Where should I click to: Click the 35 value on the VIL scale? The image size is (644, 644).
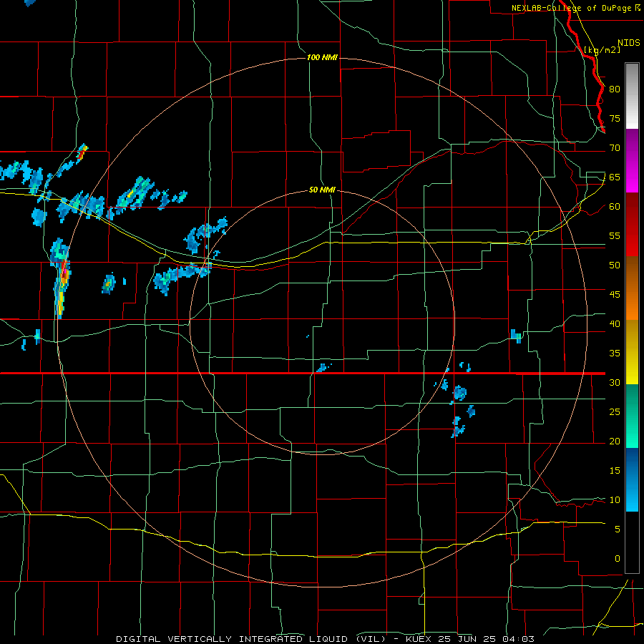tap(615, 353)
